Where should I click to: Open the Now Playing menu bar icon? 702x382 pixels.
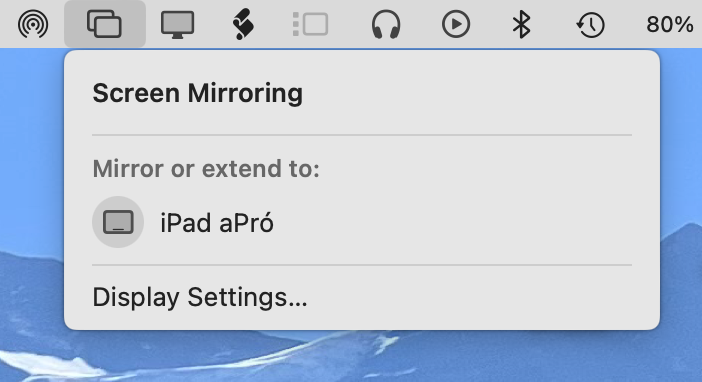pos(456,24)
